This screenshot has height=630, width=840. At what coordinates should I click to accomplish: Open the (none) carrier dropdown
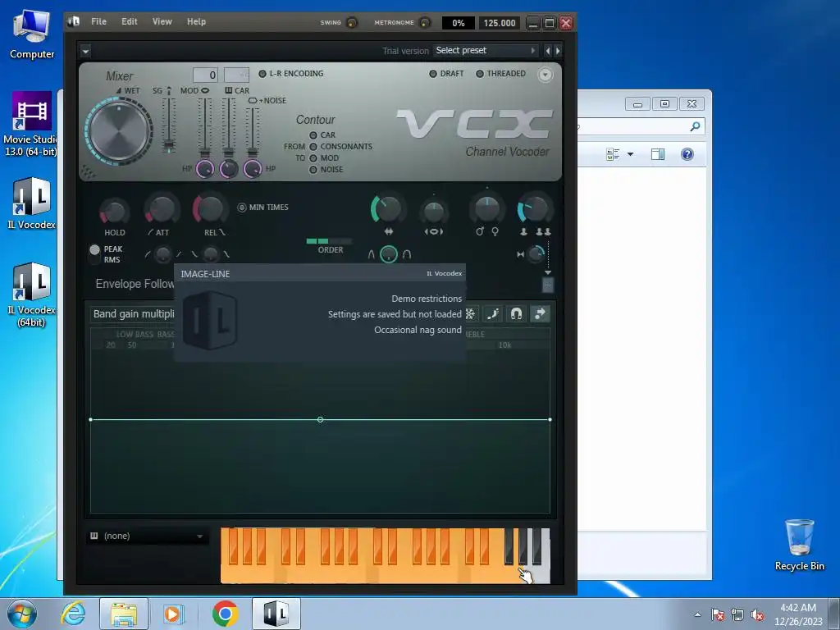(148, 536)
